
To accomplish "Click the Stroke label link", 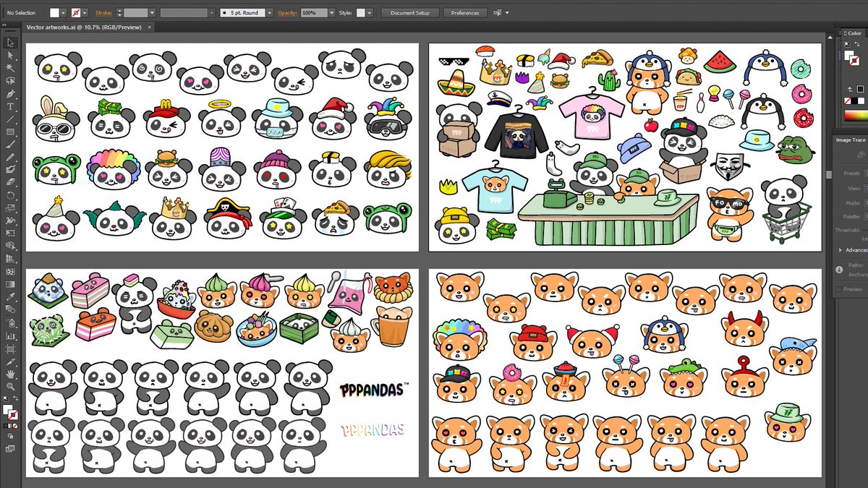I will 103,13.
